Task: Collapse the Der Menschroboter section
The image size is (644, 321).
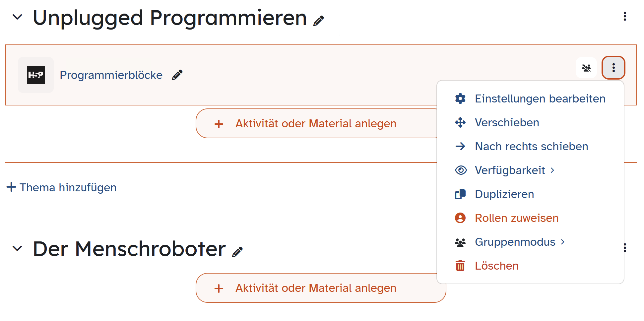Action: pyautogui.click(x=17, y=248)
